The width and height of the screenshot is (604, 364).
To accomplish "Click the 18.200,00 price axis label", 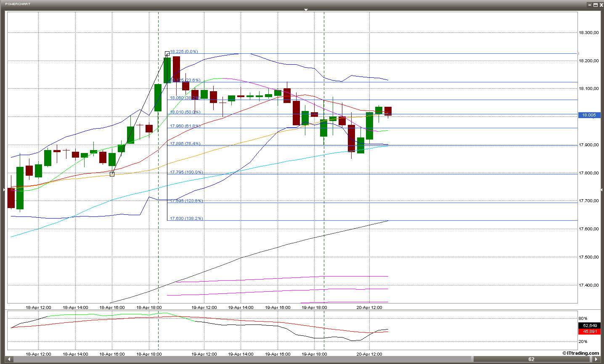I will pos(589,61).
